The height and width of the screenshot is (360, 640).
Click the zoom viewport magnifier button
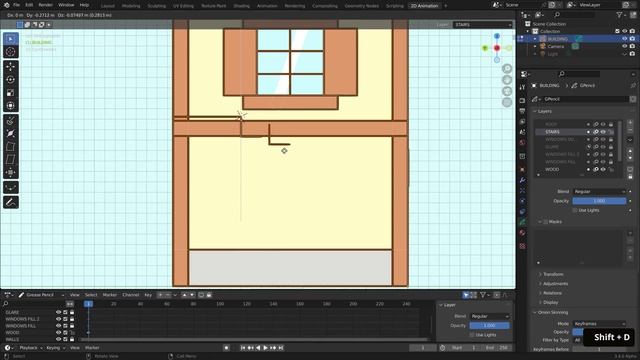(507, 69)
